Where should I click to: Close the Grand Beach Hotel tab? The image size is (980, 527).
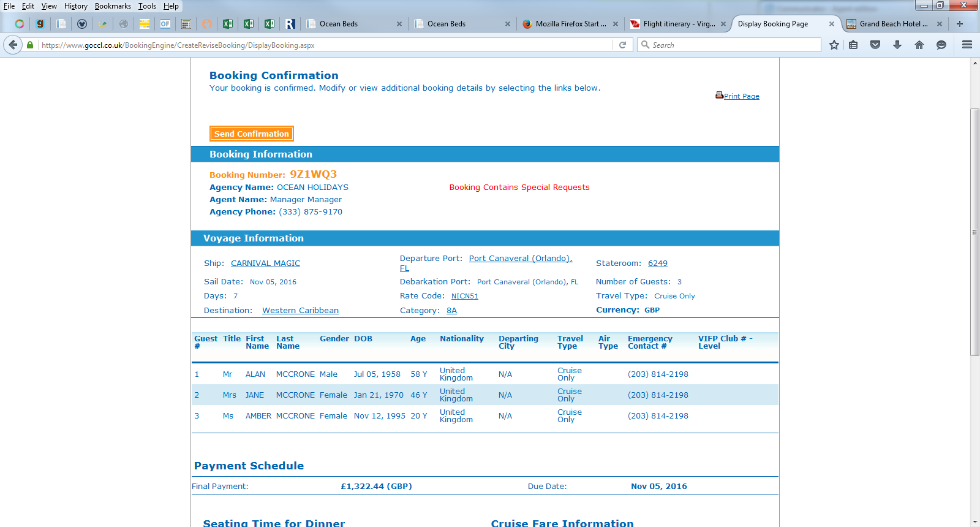point(940,24)
